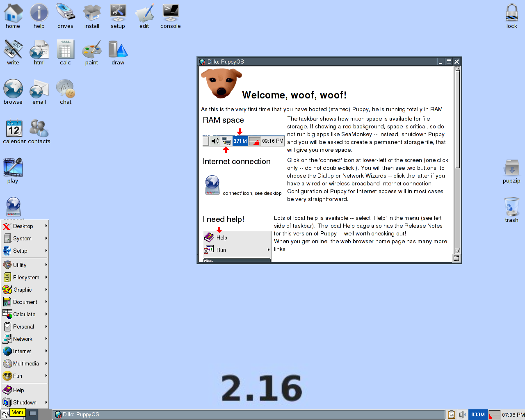Image resolution: width=525 pixels, height=420 pixels.
Task: Click the "I need help!" heading
Action: coord(224,219)
